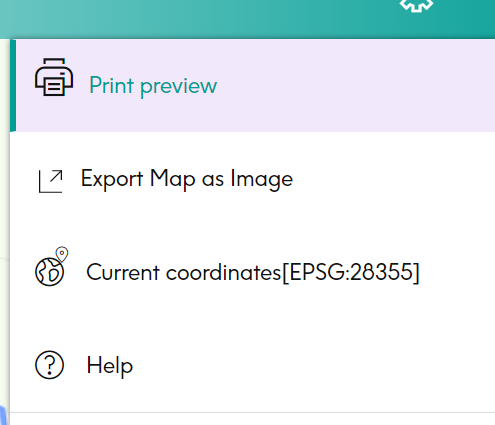The height and width of the screenshot is (425, 495).
Task: Choose Export Map as Image
Action: click(187, 179)
